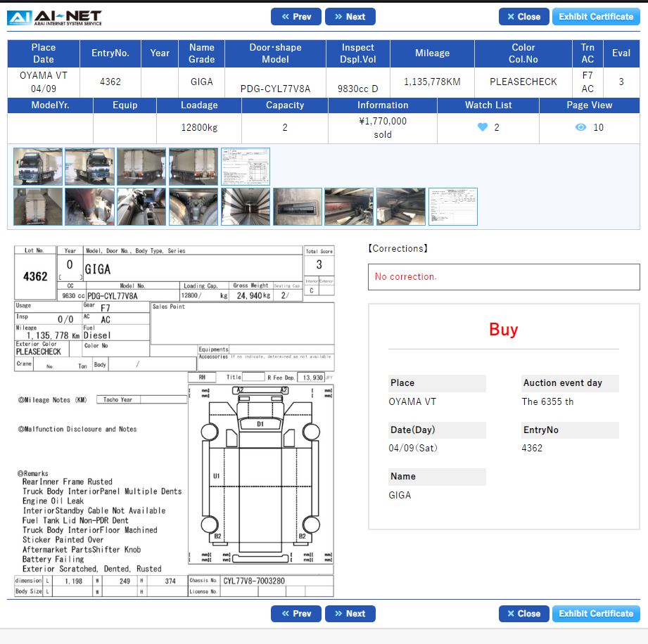Open the fourth rear-view truck thumbnail in first row

pos(193,167)
